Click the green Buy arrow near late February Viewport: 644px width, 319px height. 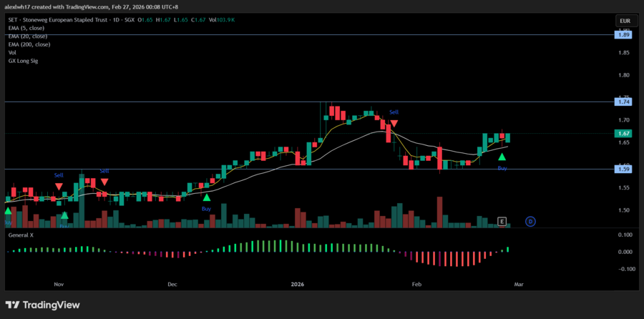pyautogui.click(x=502, y=157)
